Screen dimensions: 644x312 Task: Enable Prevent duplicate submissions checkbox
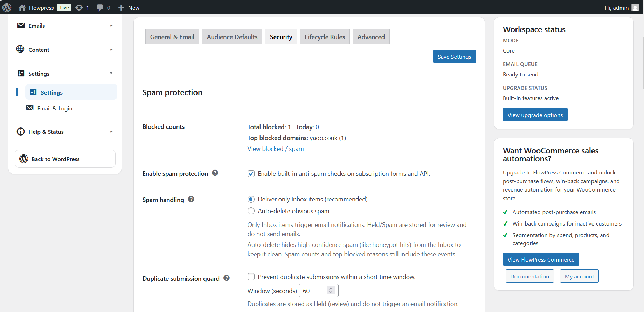[251, 277]
